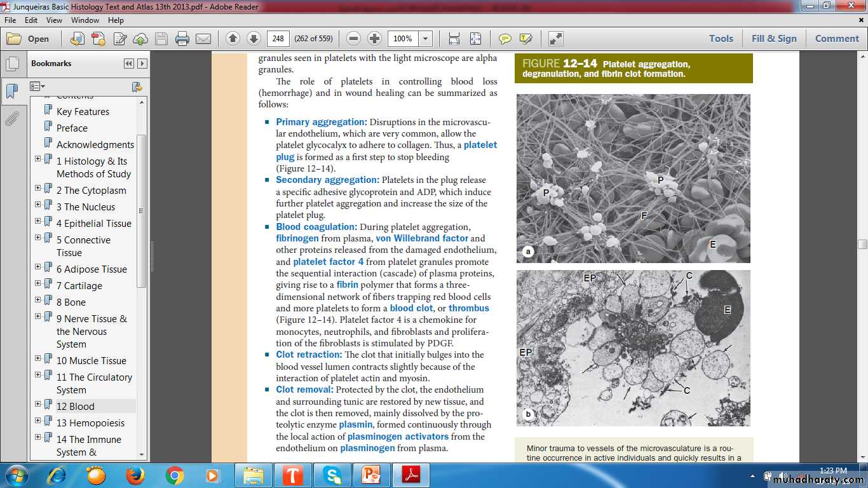Zoom in using the plus button
Screen dimensions: 868x488
tap(375, 39)
